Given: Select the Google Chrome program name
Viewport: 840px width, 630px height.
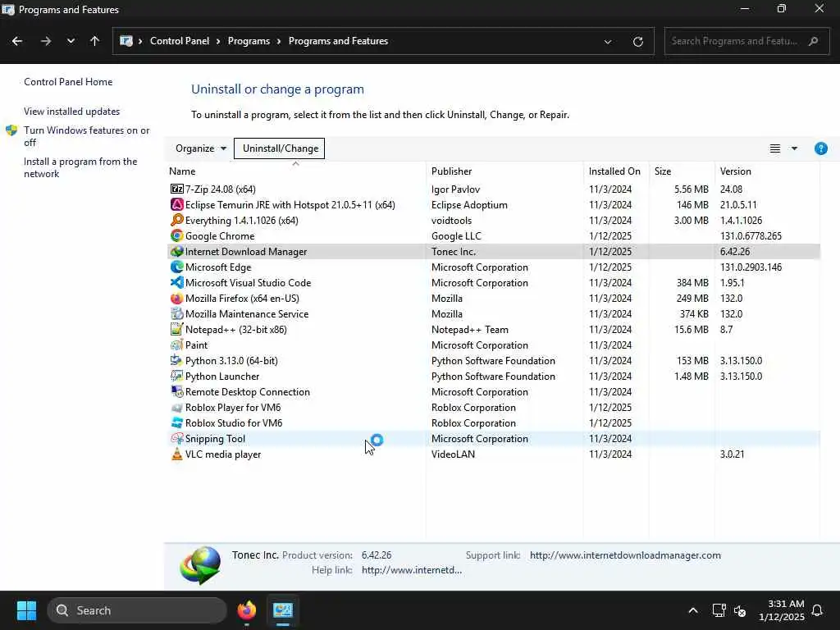Looking at the screenshot, I should click(220, 235).
